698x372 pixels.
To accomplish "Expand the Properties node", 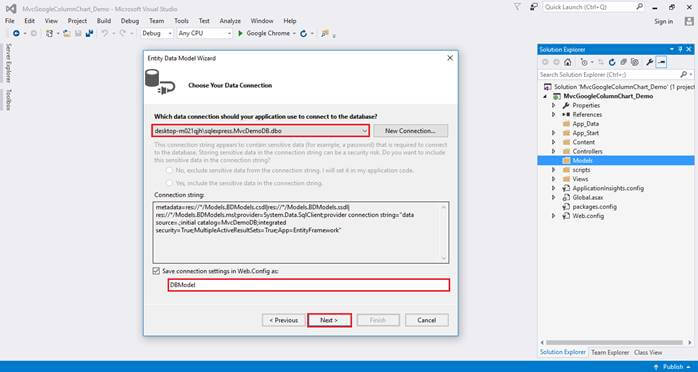I will (x=554, y=105).
